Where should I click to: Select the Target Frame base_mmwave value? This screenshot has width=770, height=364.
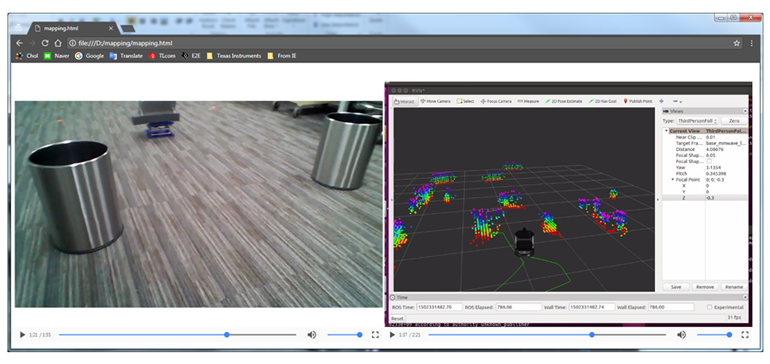pyautogui.click(x=726, y=143)
